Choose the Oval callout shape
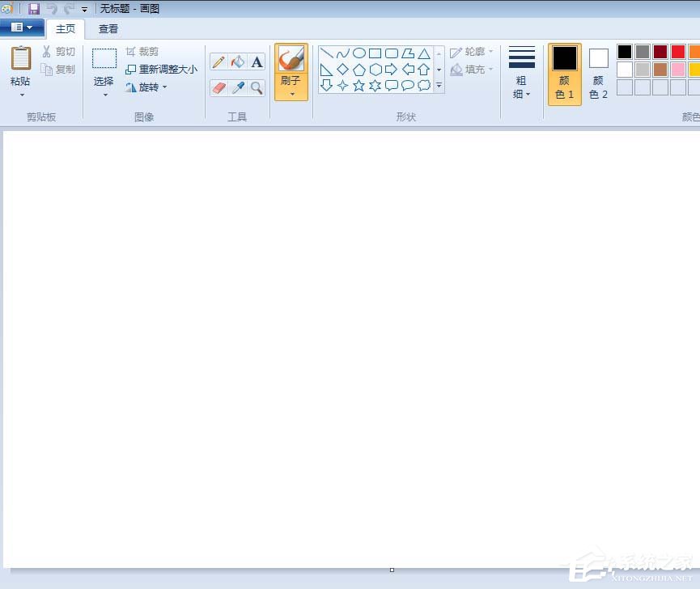Viewport: 700px width, 589px height. pos(408,85)
